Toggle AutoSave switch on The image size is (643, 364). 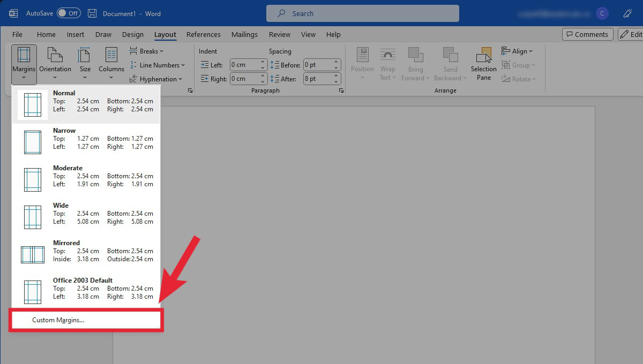(69, 13)
